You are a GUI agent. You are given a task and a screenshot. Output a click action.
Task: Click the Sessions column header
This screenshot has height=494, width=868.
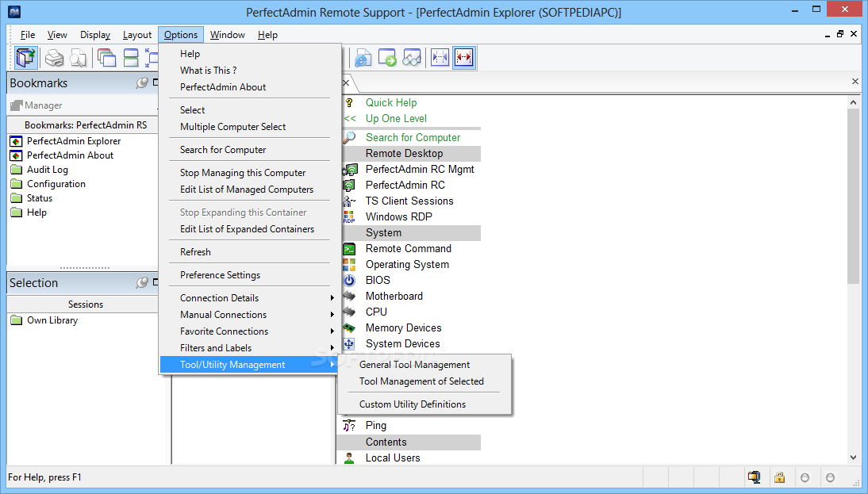[x=85, y=304]
